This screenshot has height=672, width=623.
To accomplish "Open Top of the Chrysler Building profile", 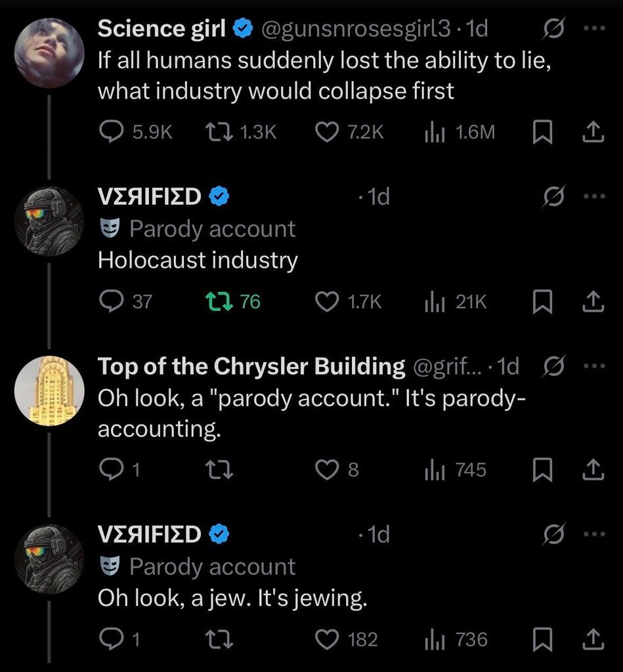I will (251, 366).
